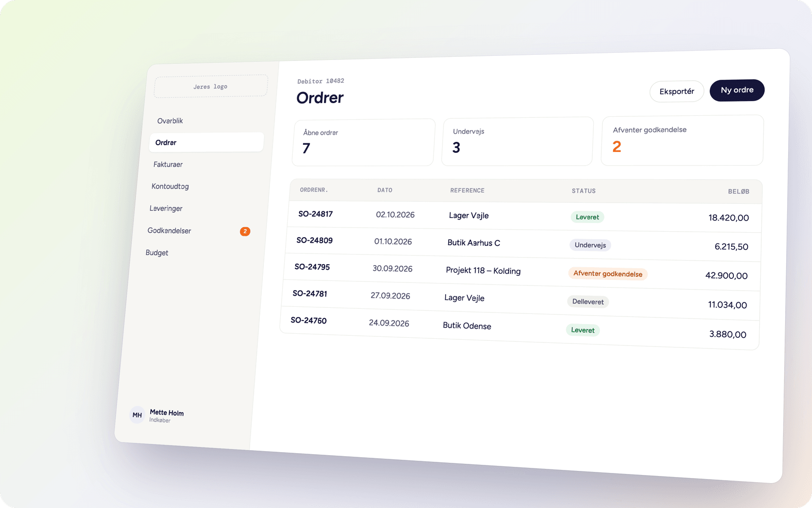The height and width of the screenshot is (508, 812).
Task: Click the amount 42.900,00
Action: pos(726,275)
